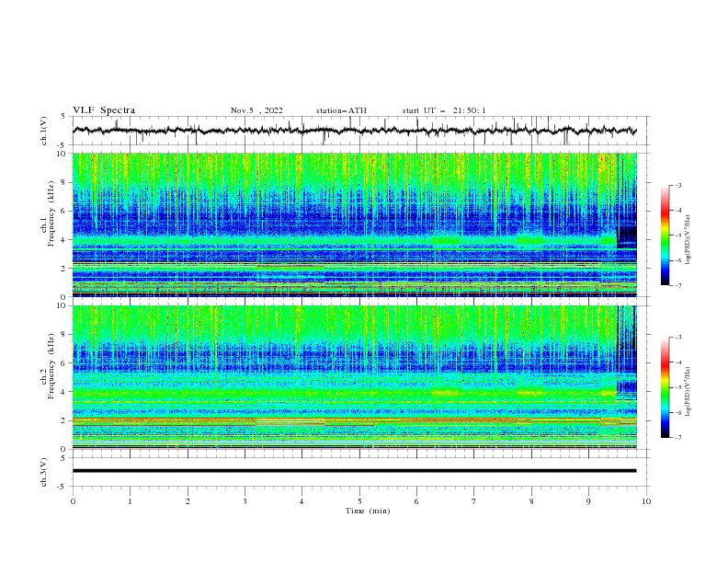The width and height of the screenshot is (728, 563).
Task: Click the time axis tick label "3"
Action: tap(245, 501)
